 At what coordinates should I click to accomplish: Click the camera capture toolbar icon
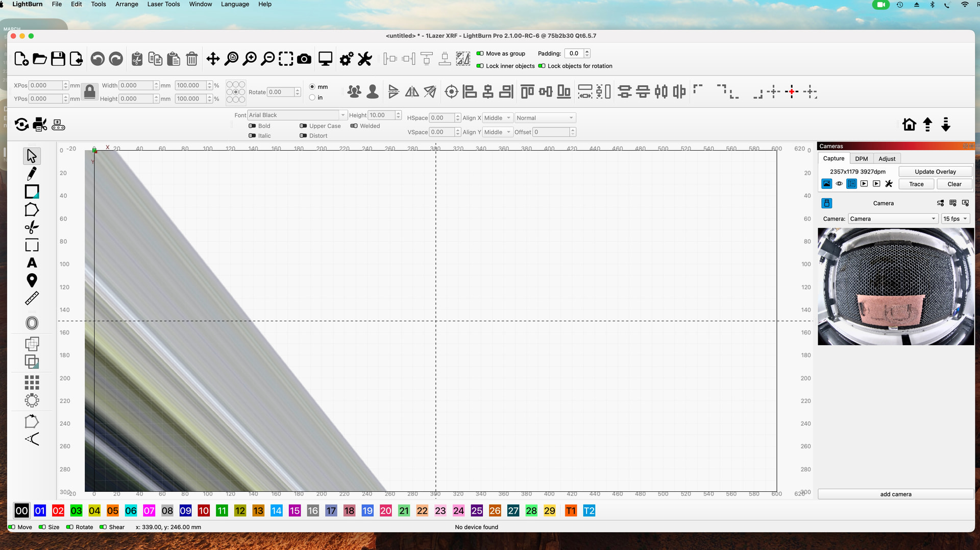(304, 59)
